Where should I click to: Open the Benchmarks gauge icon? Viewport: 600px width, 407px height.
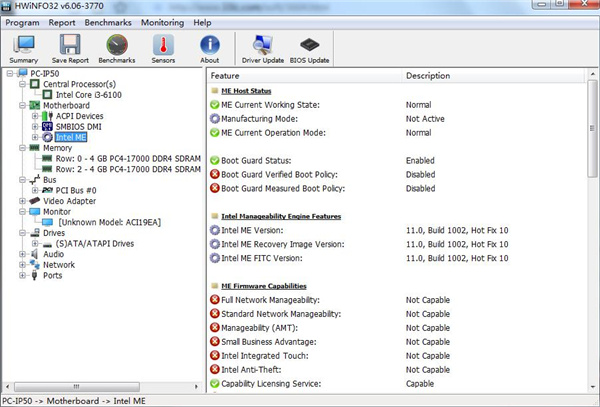pyautogui.click(x=117, y=47)
